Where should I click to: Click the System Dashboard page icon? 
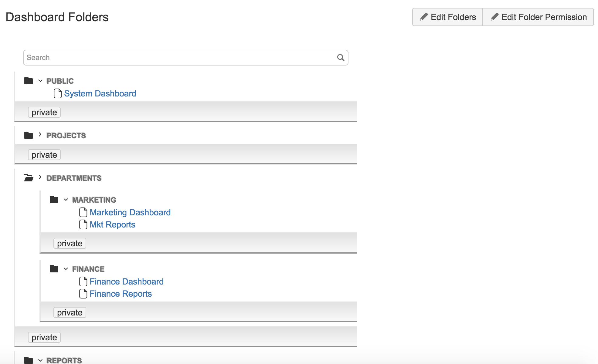(58, 93)
